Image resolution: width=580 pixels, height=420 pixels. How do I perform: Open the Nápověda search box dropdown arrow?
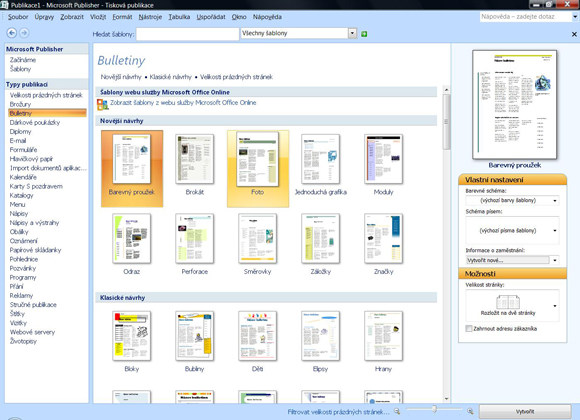[x=575, y=17]
